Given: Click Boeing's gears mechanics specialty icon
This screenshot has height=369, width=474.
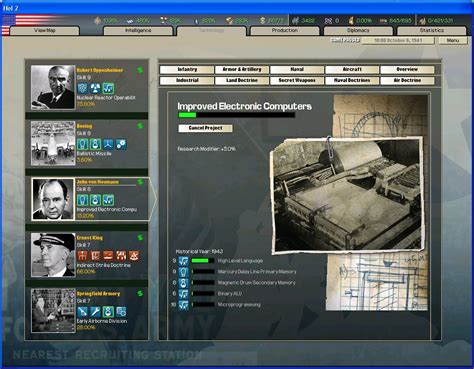Looking at the screenshot, I should pos(121,144).
